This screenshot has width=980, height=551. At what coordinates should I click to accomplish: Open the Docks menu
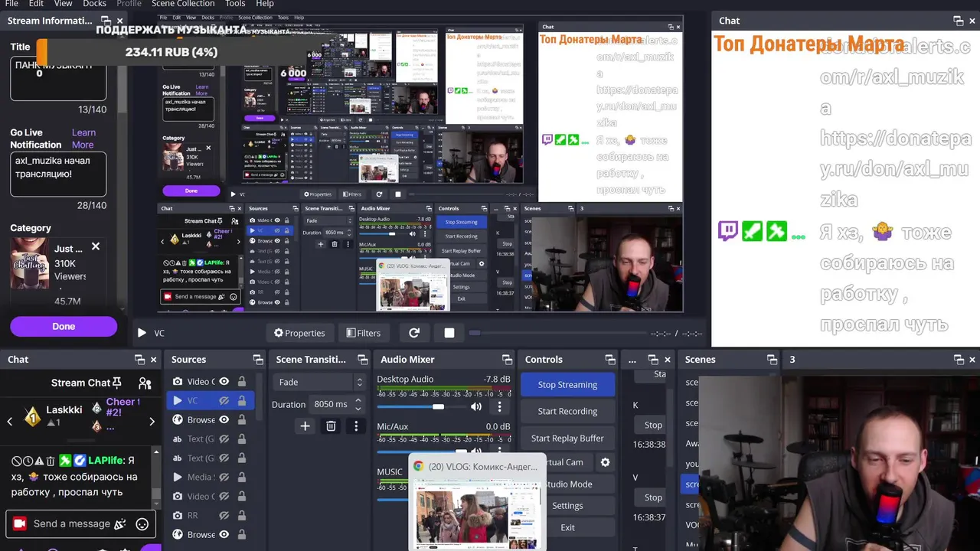94,4
